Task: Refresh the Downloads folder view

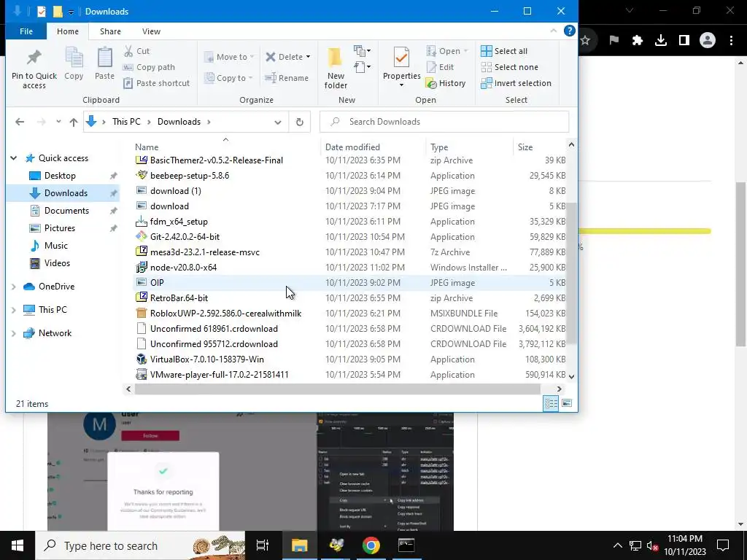Action: tap(300, 122)
